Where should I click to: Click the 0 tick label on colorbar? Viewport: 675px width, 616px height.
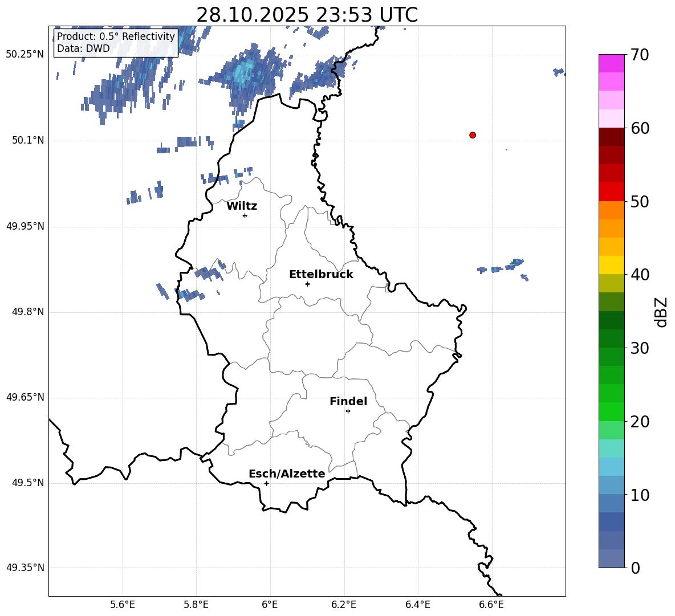636,568
